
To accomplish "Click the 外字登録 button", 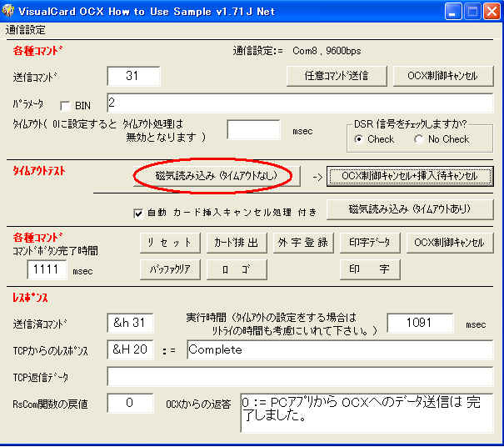I will [303, 243].
